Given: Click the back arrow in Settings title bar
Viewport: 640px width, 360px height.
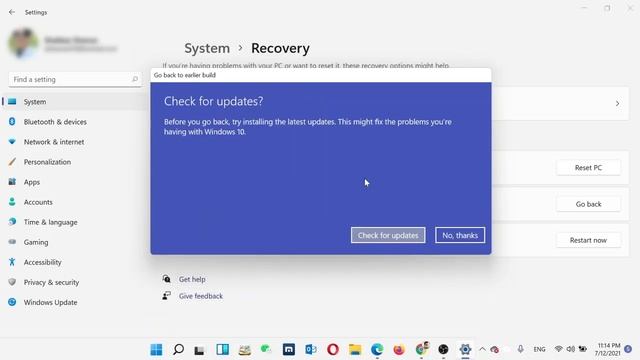Looking at the screenshot, I should point(12,12).
